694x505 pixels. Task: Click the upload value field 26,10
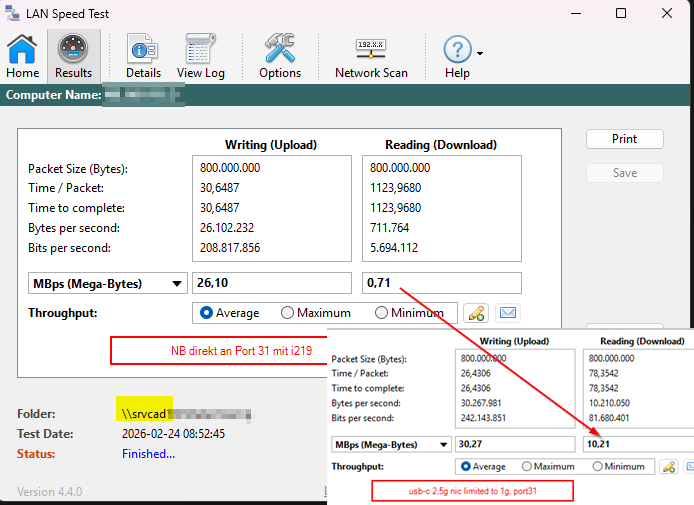click(x=272, y=283)
